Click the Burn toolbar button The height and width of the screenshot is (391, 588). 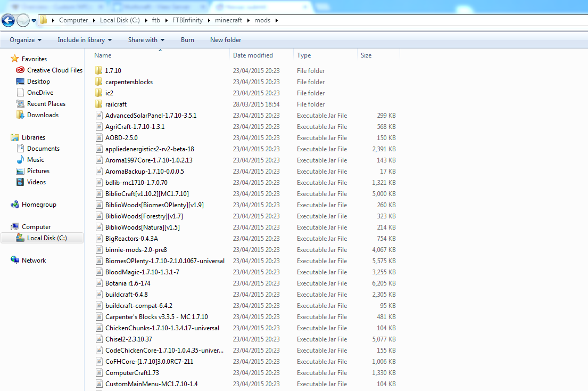click(x=187, y=40)
